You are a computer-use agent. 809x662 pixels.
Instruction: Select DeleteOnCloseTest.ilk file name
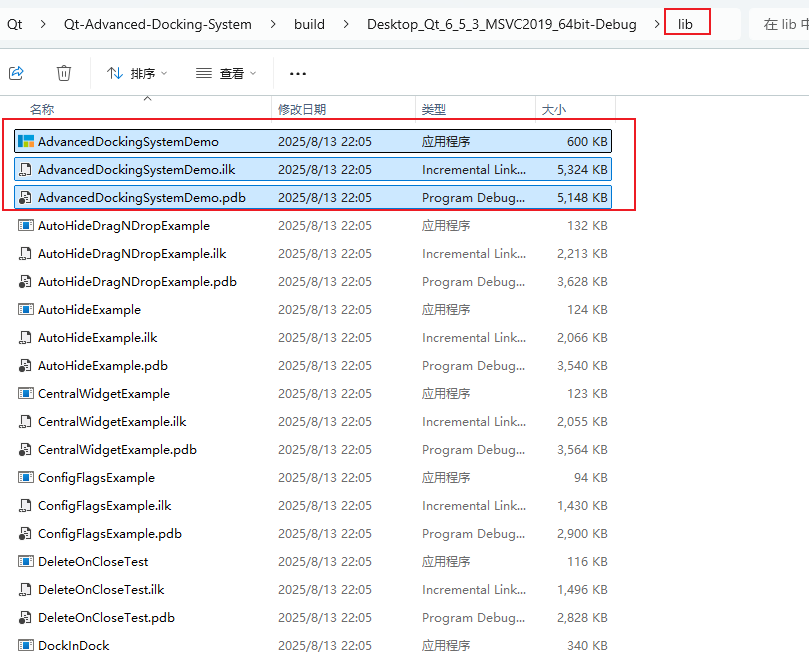(101, 590)
